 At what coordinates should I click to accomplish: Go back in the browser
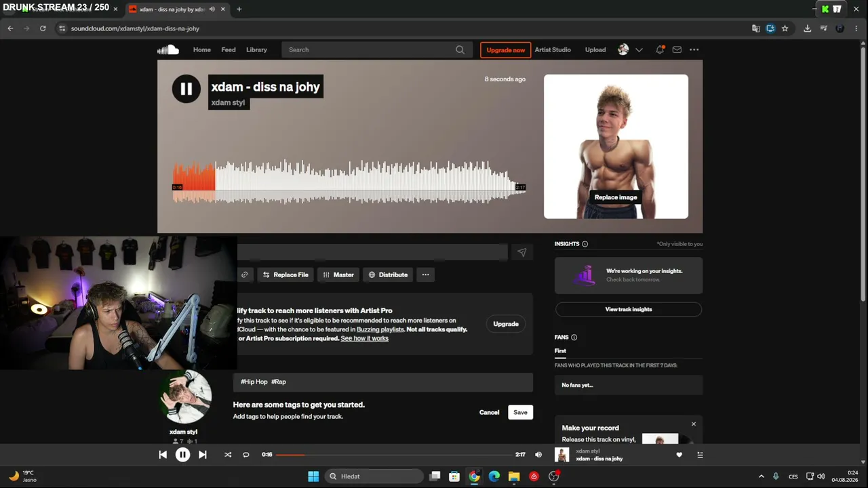pos(10,28)
